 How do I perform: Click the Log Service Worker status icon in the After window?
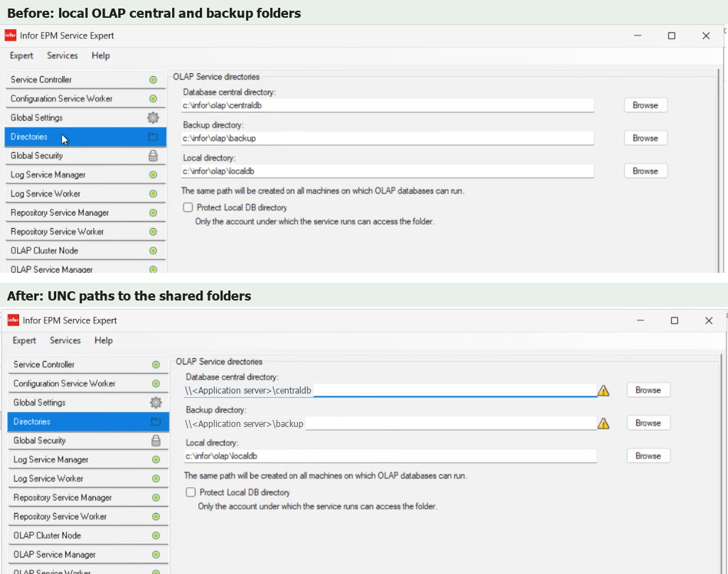click(156, 479)
